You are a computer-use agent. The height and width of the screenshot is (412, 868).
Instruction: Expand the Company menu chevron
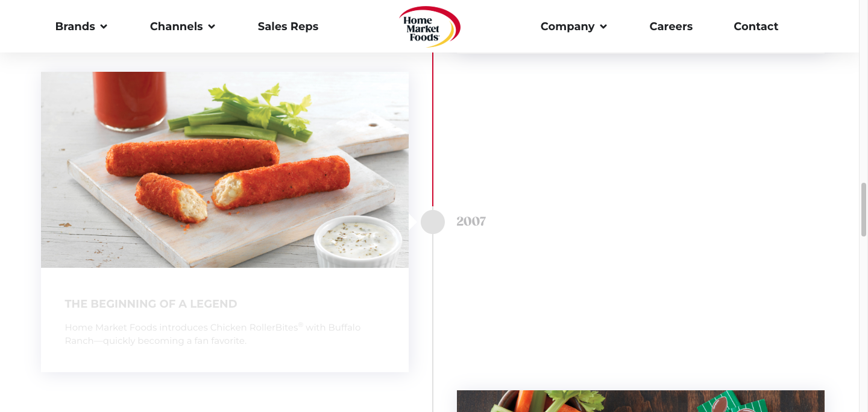(603, 27)
